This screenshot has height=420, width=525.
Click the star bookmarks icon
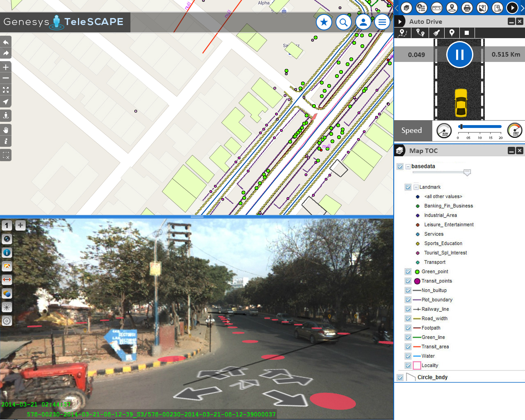pos(324,22)
